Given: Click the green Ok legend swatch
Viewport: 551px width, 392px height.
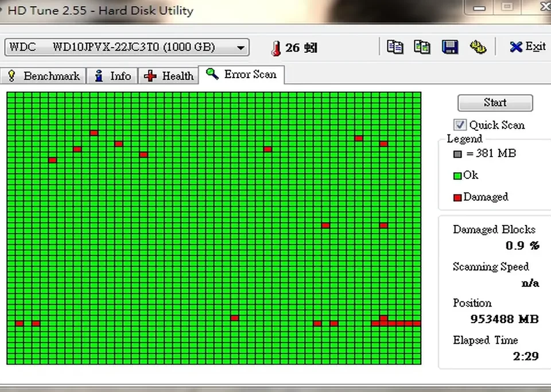Looking at the screenshot, I should 457,176.
